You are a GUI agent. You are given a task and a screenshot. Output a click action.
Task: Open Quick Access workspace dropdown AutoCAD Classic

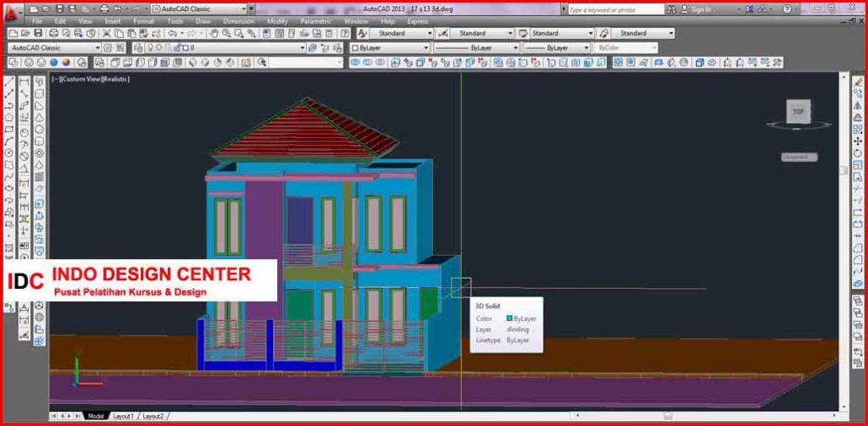tap(198, 8)
